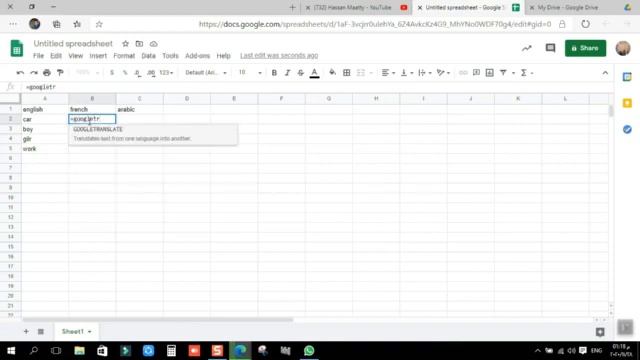Image resolution: width=640 pixels, height=360 pixels.
Task: Open the Keep notes side panel icon
Action: (x=627, y=103)
